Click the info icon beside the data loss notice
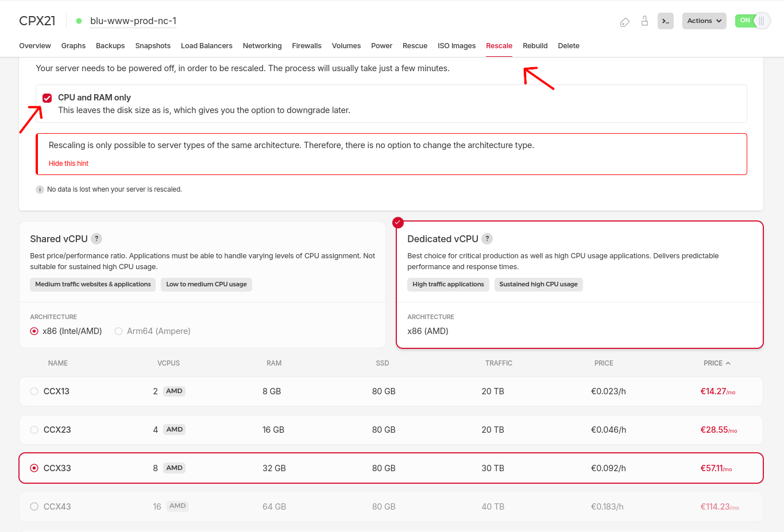Viewport: 784px width, 532px height. pos(40,189)
